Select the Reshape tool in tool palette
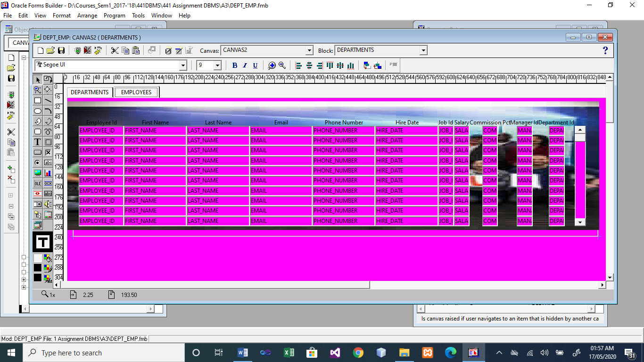This screenshot has height=362, width=644. 48,90
